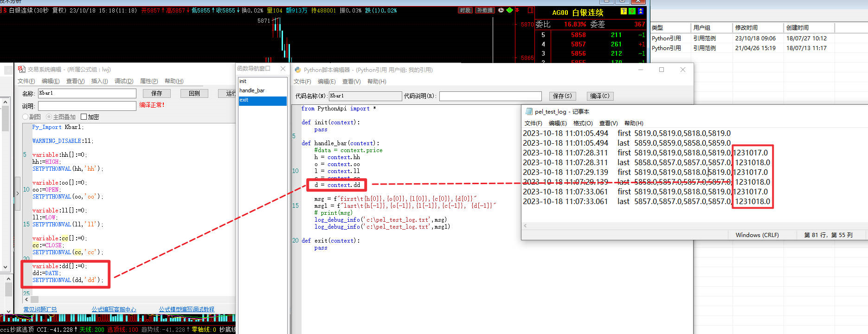Image resolution: width=868 pixels, height=334 pixels.
Task: Open the 公式编写客服中心 link
Action: 114,309
